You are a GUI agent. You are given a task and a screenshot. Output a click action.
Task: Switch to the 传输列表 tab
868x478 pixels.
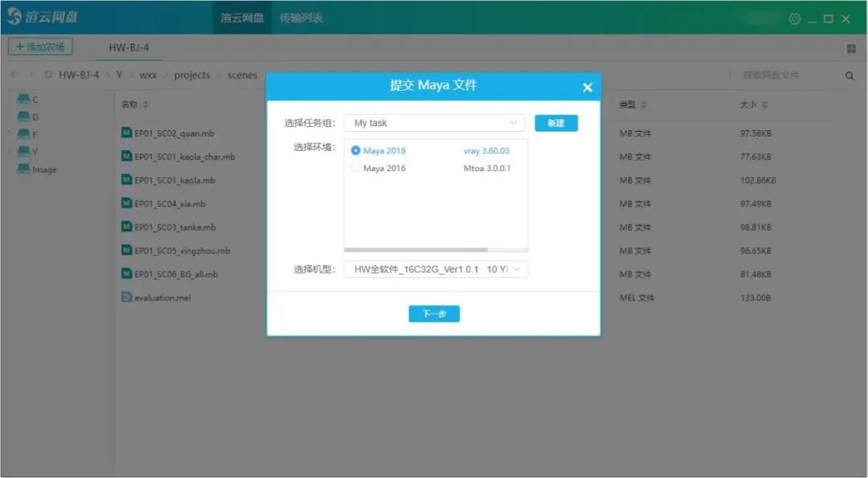pyautogui.click(x=301, y=18)
